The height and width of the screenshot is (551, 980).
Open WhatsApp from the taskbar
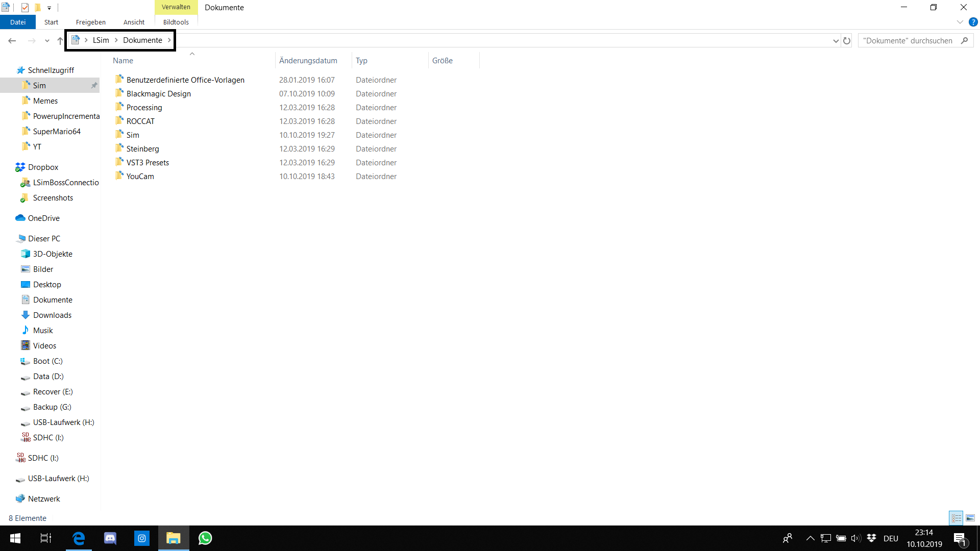tap(205, 538)
